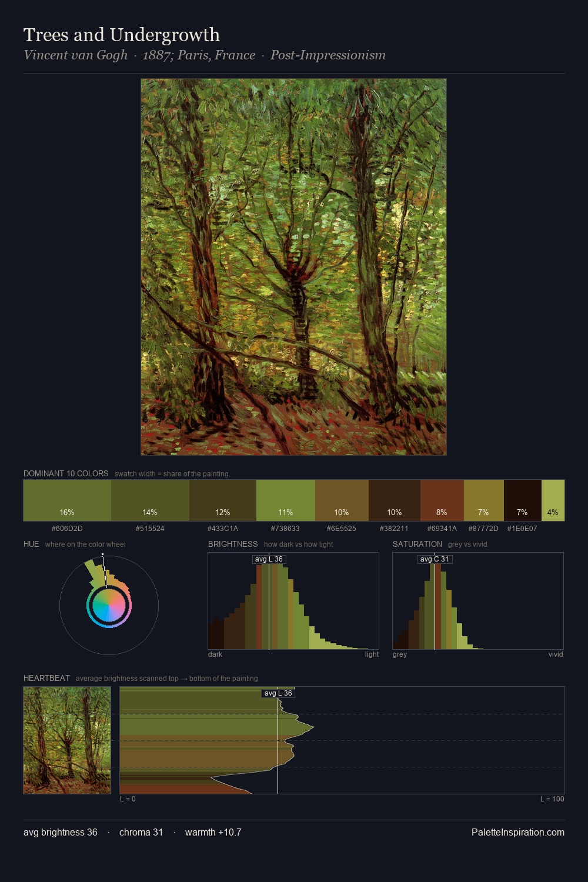Click hex code #606D2D

67,529
